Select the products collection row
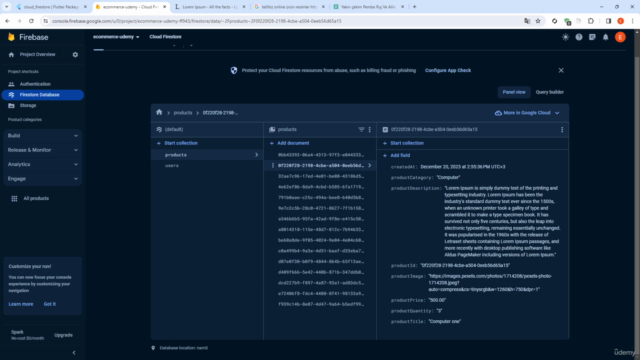This screenshot has height=360, width=640. pos(207,155)
